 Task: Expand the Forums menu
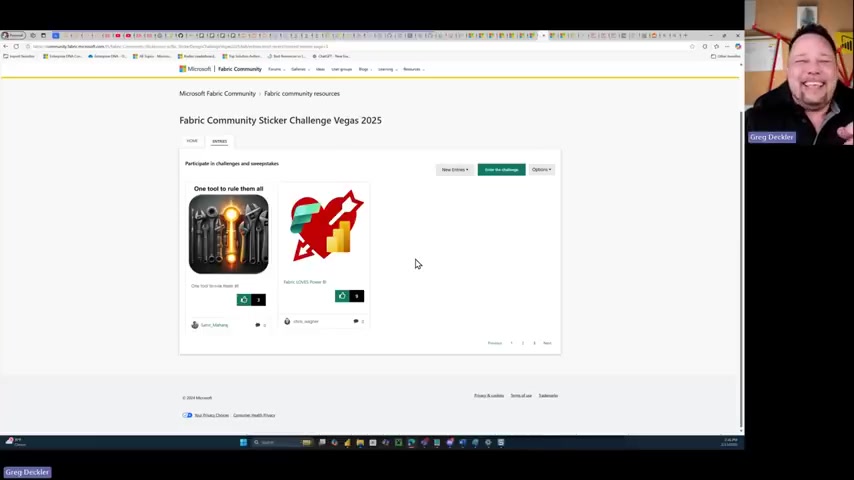pyautogui.click(x=276, y=69)
